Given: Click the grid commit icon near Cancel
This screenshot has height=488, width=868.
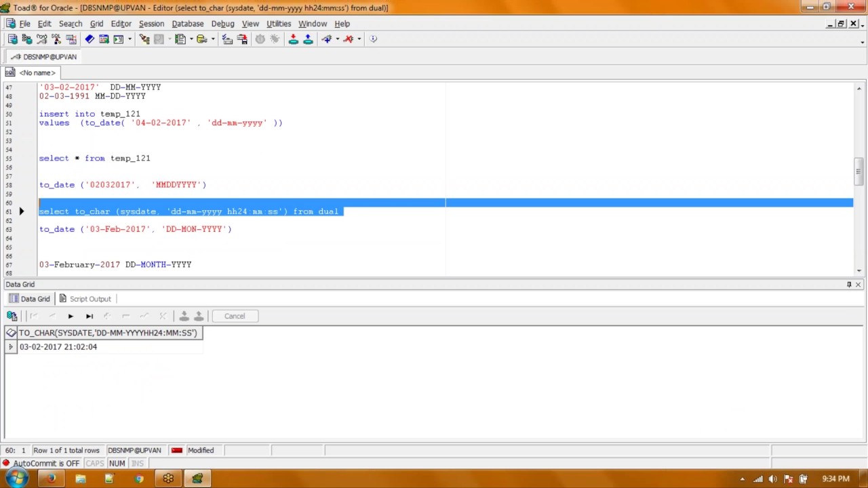Looking at the screenshot, I should (x=184, y=316).
